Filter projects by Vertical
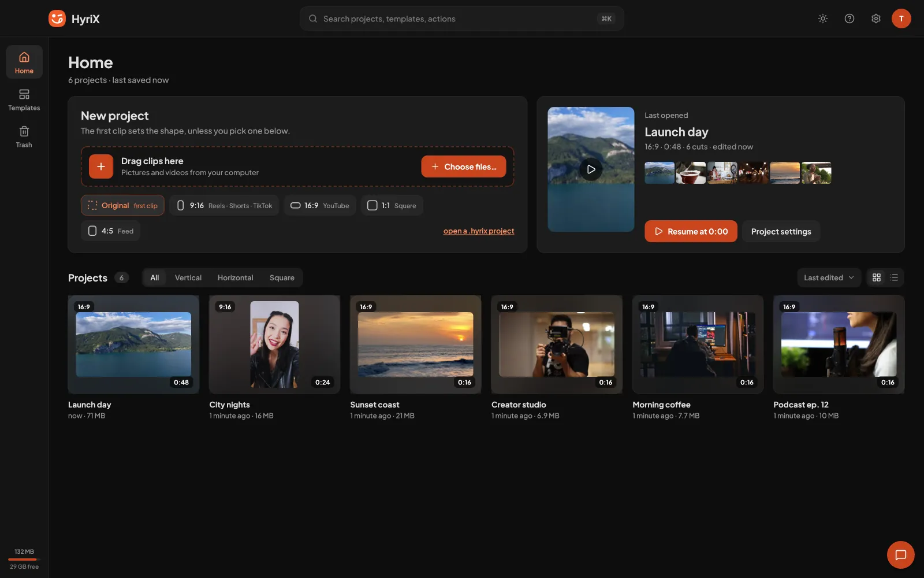924x578 pixels. [188, 277]
